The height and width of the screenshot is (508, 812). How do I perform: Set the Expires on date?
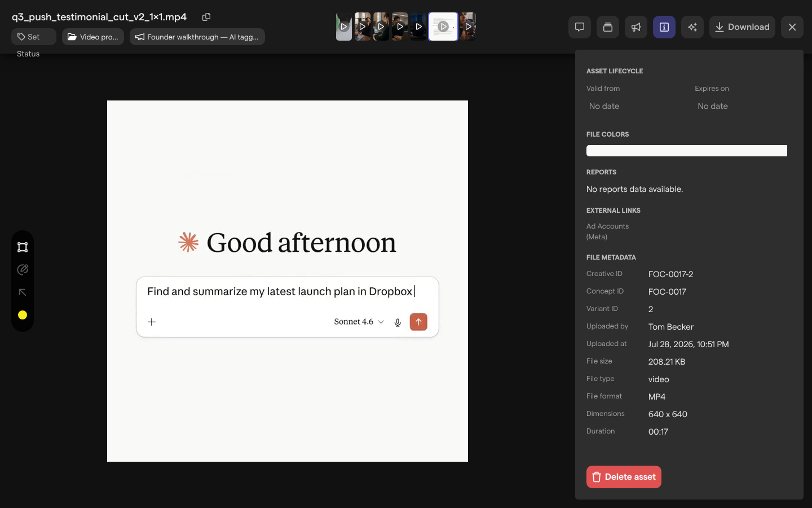click(713, 106)
